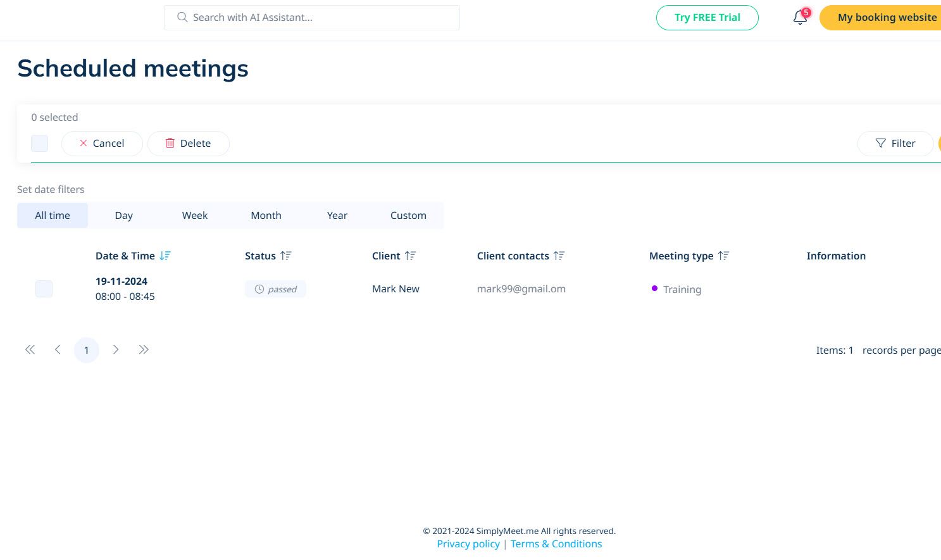Open the Privacy policy link

[x=468, y=544]
